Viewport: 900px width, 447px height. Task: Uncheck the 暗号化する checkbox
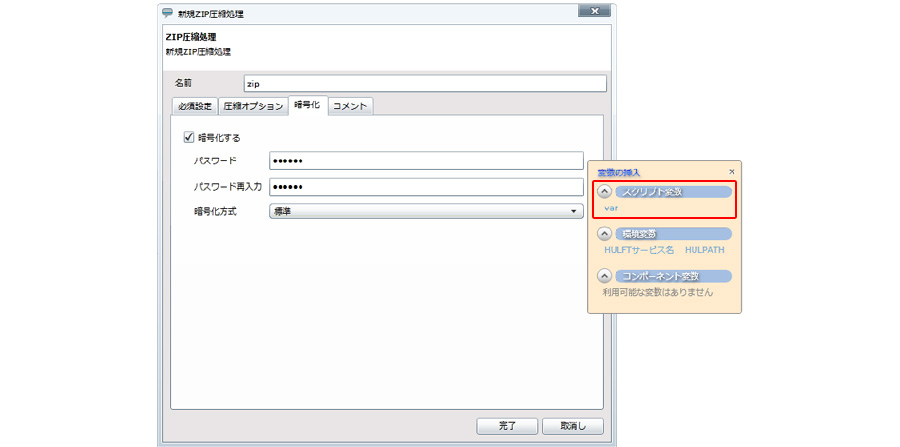point(187,138)
